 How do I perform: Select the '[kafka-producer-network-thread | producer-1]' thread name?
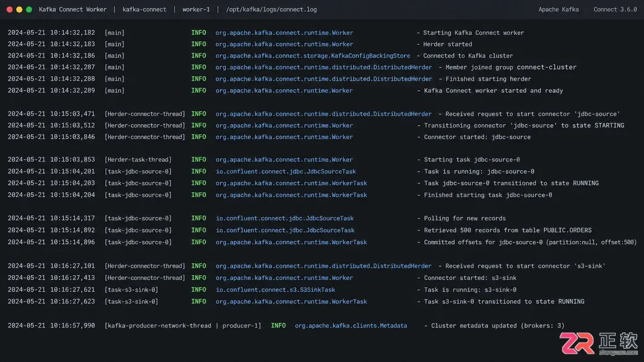tap(183, 326)
